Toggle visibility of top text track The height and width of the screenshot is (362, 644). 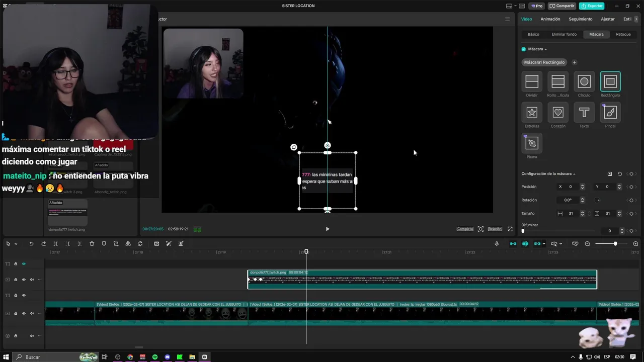[23, 263]
